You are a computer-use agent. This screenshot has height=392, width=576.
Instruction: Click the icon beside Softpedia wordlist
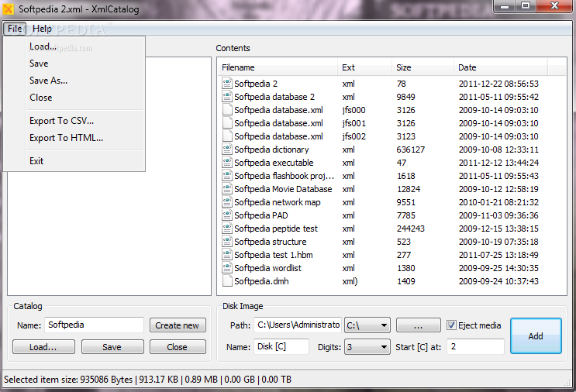click(x=227, y=268)
